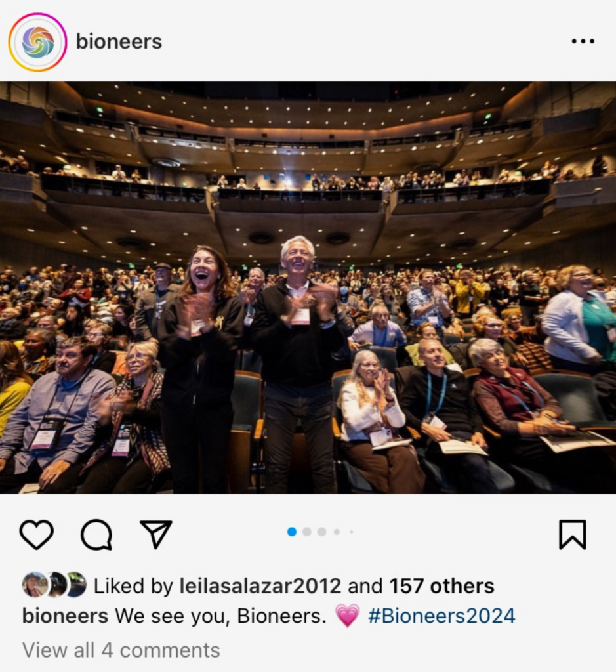Open comments via the speech bubble icon
This screenshot has width=616, height=672.
click(97, 534)
